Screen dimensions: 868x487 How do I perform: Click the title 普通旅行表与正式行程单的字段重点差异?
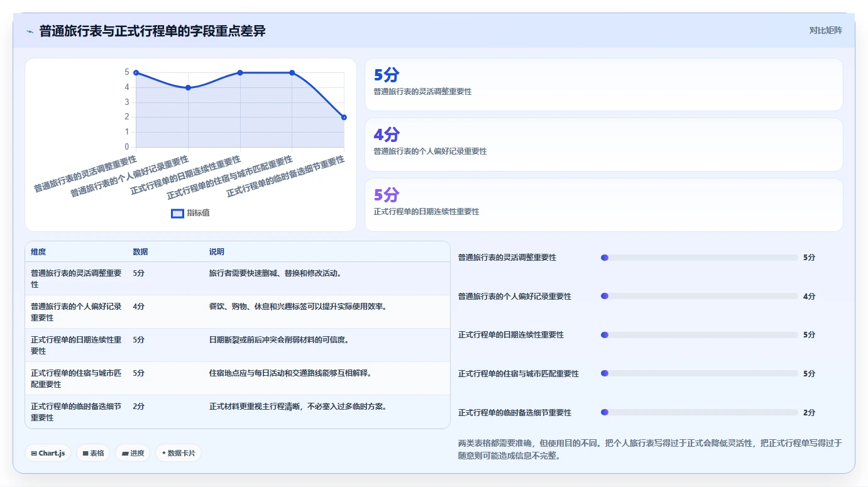tap(153, 31)
